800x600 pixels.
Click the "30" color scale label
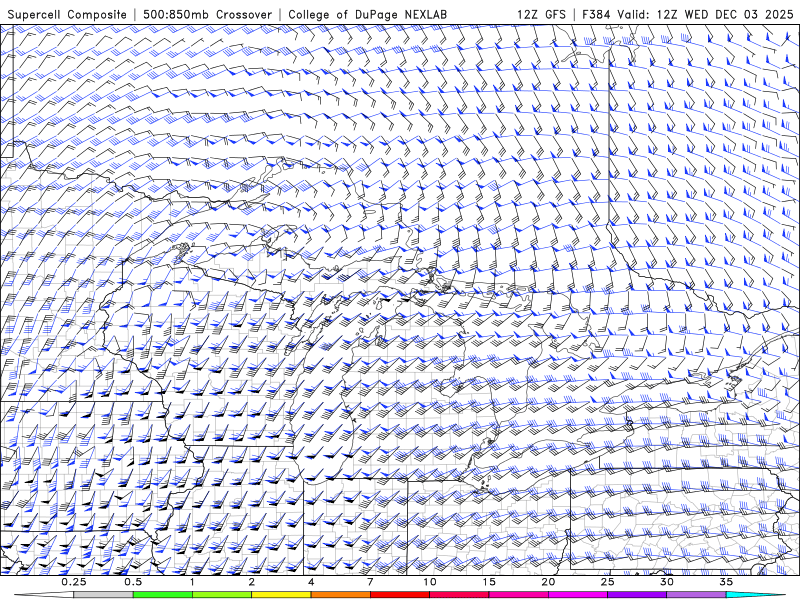click(667, 582)
